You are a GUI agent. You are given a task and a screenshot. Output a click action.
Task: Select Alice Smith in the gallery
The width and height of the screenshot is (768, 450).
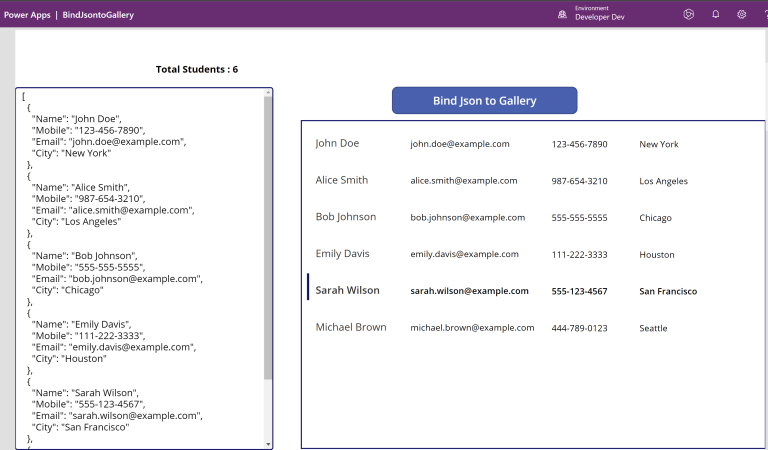[x=341, y=181]
